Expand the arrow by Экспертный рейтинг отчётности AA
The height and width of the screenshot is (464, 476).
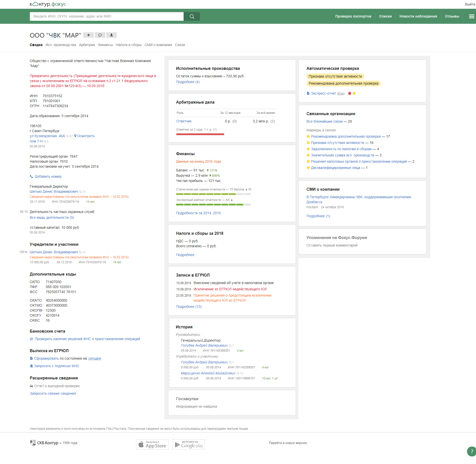pyautogui.click(x=232, y=200)
